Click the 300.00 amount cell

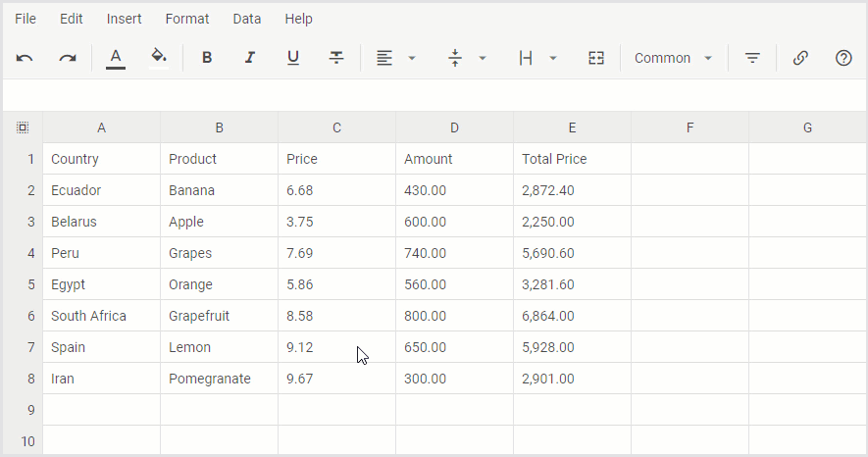point(454,379)
